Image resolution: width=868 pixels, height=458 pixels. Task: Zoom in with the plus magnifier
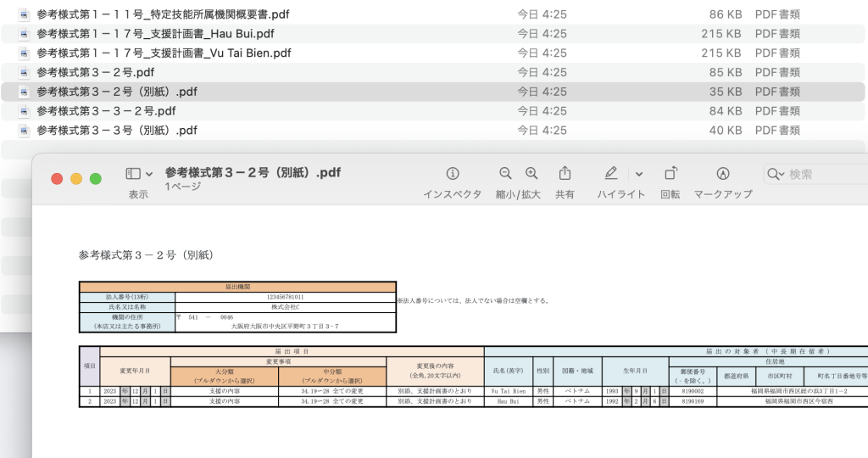click(x=531, y=174)
